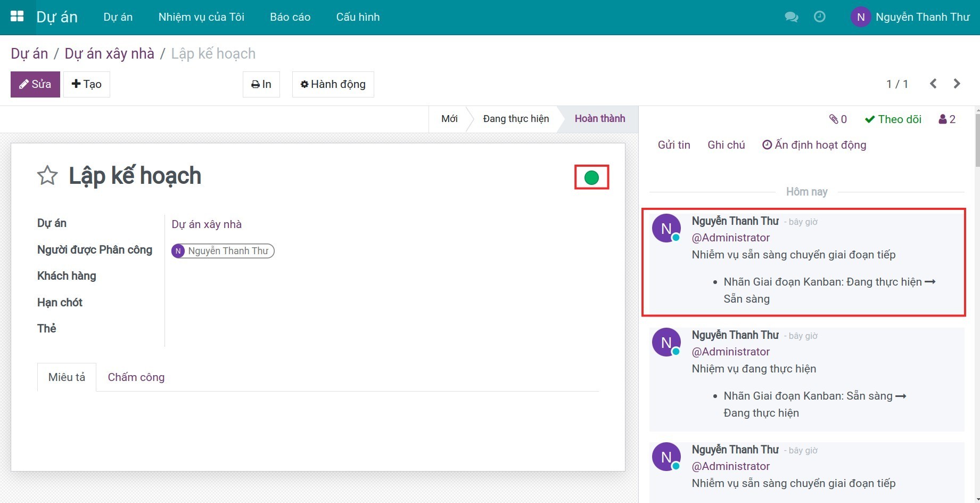The width and height of the screenshot is (980, 503).
Task: Open the apps grid menu icon
Action: tap(17, 17)
